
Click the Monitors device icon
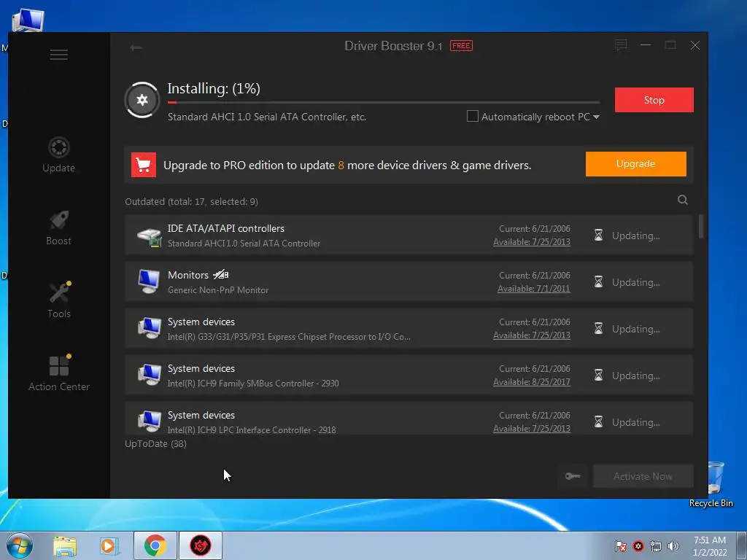pyautogui.click(x=149, y=281)
